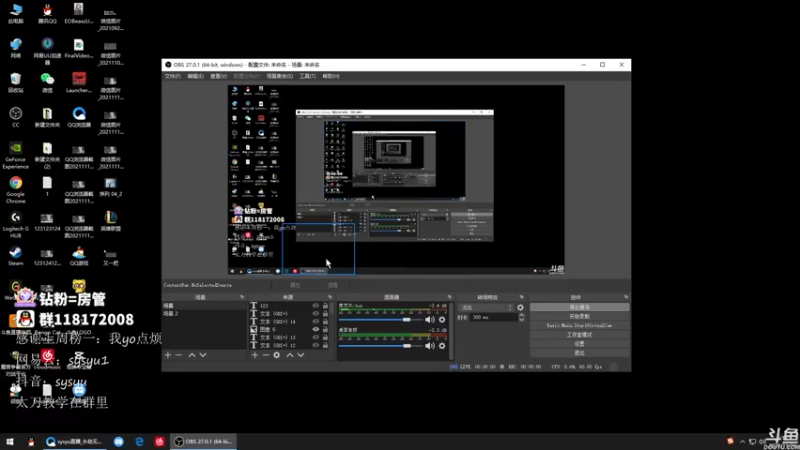Toggle visibility of source 文本 (GDI+) 13
Screen dimensions: 800x450
tap(316, 337)
